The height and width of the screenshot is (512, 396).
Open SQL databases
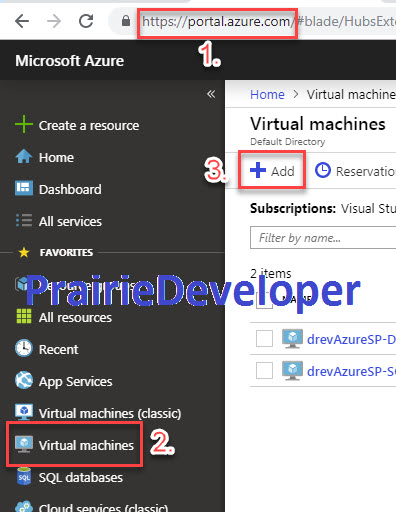coord(81,478)
